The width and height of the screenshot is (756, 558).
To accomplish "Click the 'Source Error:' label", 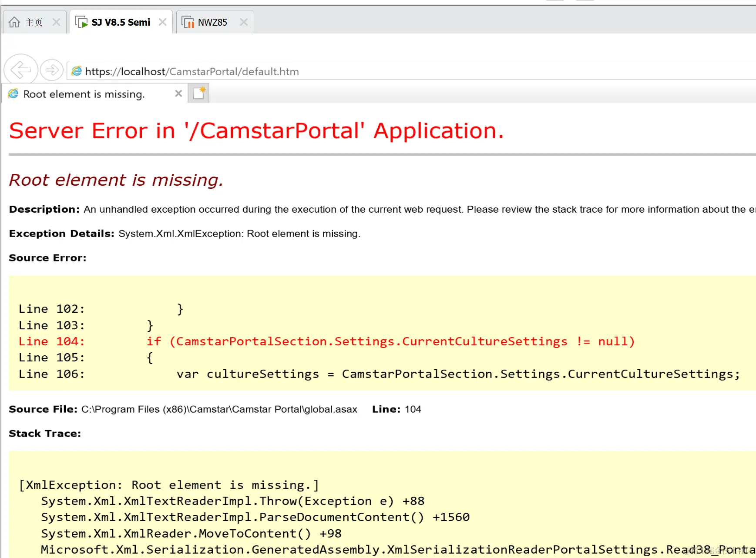I will click(x=48, y=258).
